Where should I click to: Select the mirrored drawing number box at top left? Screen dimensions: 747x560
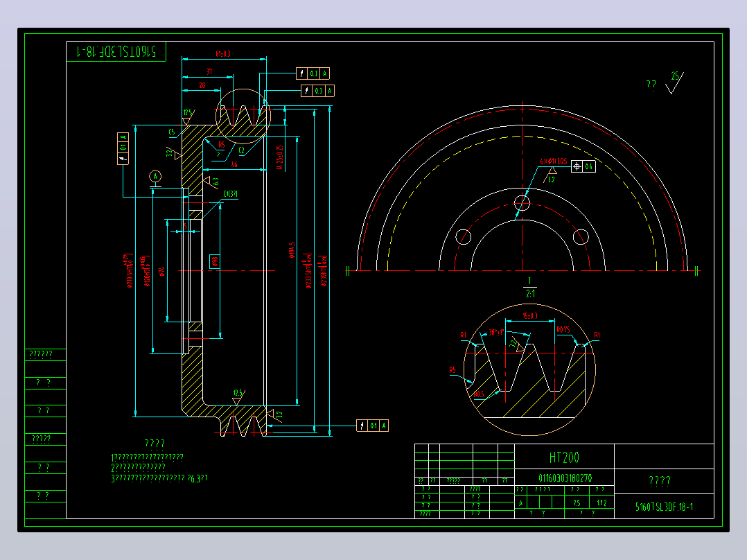coord(116,51)
